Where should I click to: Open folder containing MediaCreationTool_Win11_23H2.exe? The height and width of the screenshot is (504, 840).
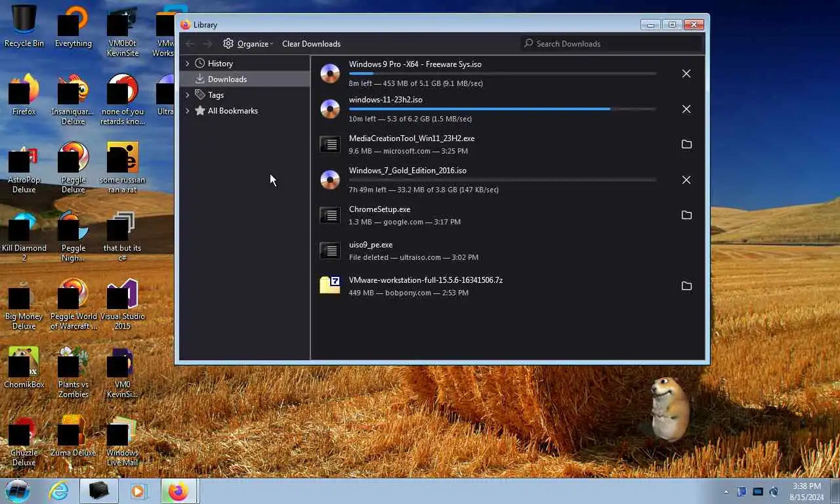tap(686, 144)
